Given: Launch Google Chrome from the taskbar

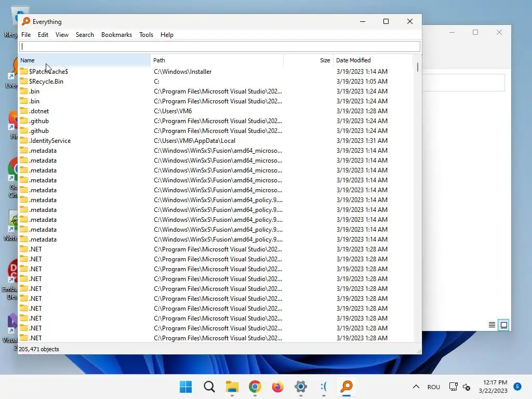Looking at the screenshot, I should click(255, 387).
